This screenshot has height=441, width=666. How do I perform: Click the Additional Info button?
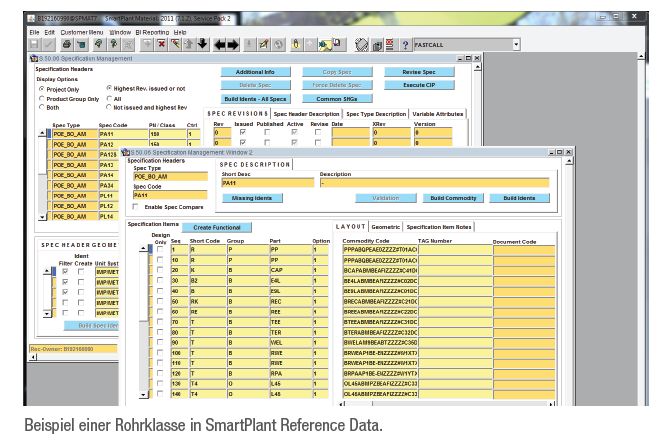point(255,72)
